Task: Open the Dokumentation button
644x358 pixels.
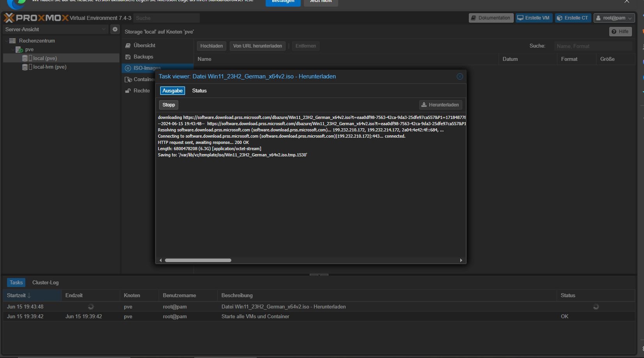Action: (491, 18)
